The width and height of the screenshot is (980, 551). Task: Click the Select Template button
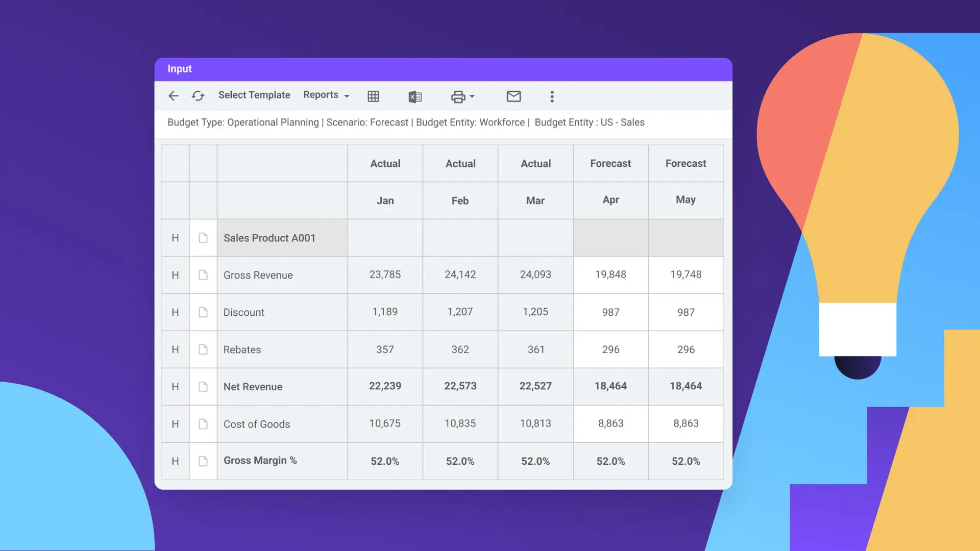(x=254, y=95)
